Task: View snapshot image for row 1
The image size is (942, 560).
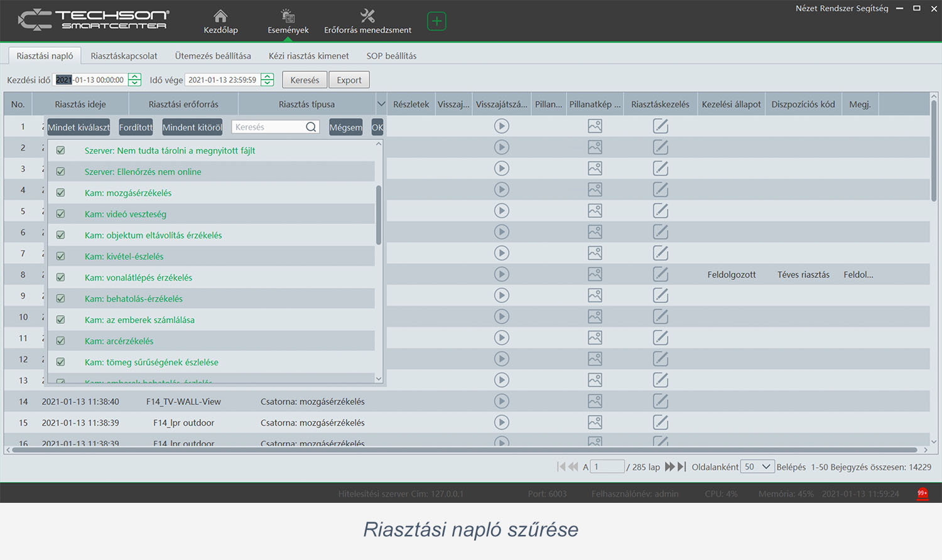Action: click(x=595, y=126)
